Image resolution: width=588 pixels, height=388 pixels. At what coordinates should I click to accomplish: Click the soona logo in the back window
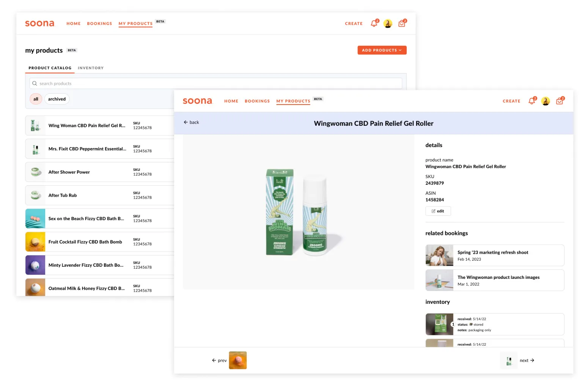tap(40, 23)
